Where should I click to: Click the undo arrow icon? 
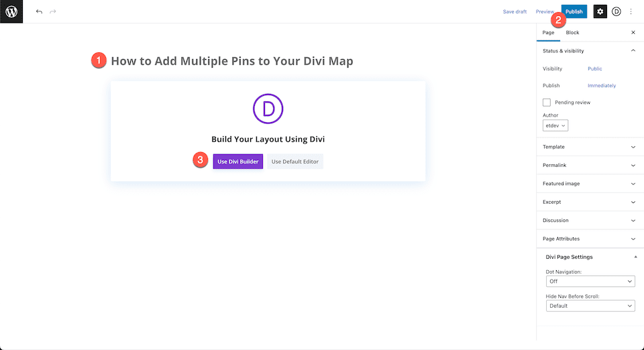39,12
